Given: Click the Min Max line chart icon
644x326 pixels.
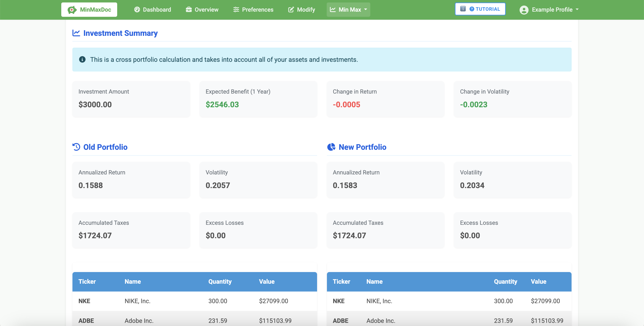Looking at the screenshot, I should [x=333, y=9].
